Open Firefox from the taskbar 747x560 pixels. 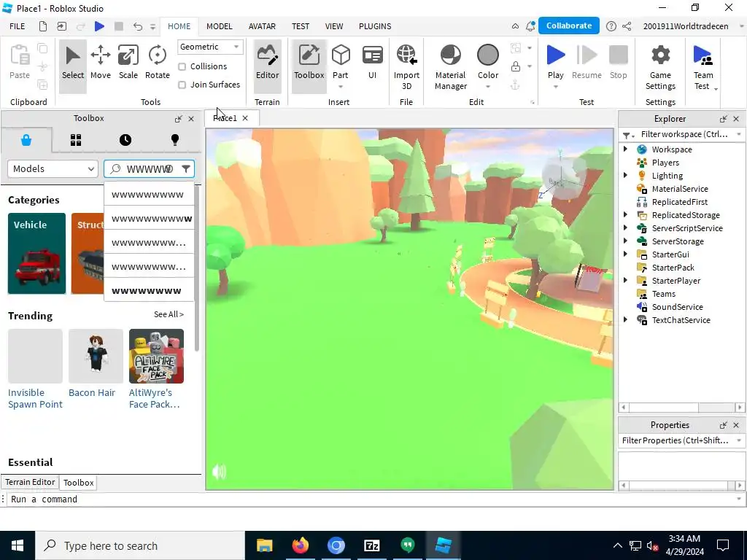click(300, 545)
